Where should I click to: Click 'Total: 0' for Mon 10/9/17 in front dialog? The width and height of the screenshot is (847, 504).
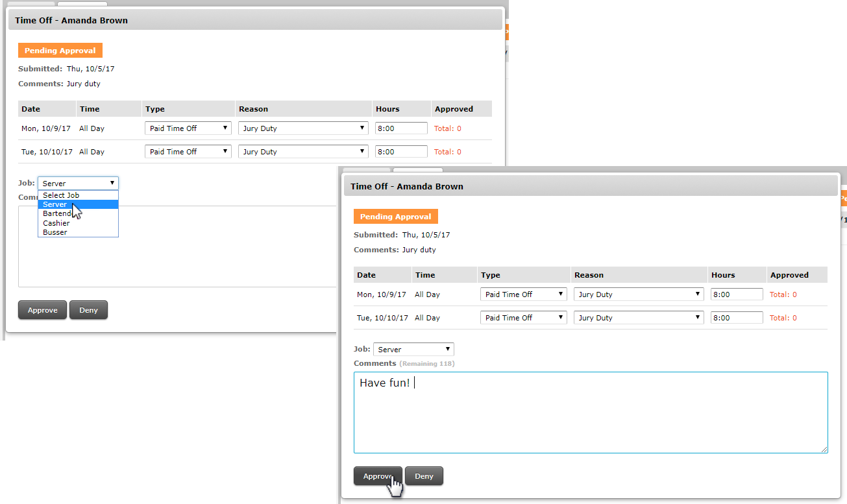pos(783,294)
